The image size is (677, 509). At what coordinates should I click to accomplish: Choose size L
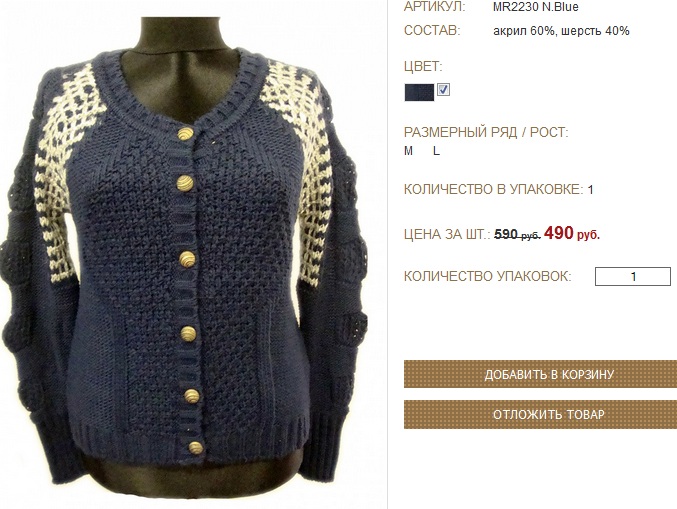point(437,151)
